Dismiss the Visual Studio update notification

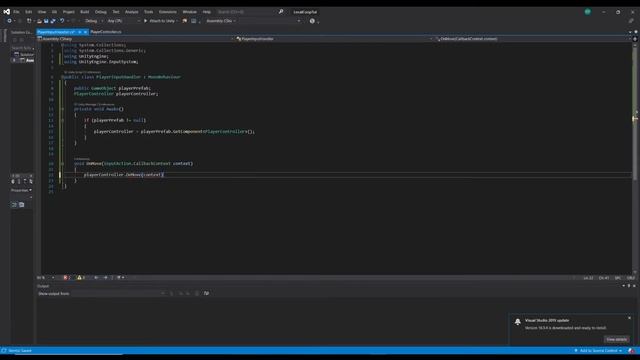point(629,318)
